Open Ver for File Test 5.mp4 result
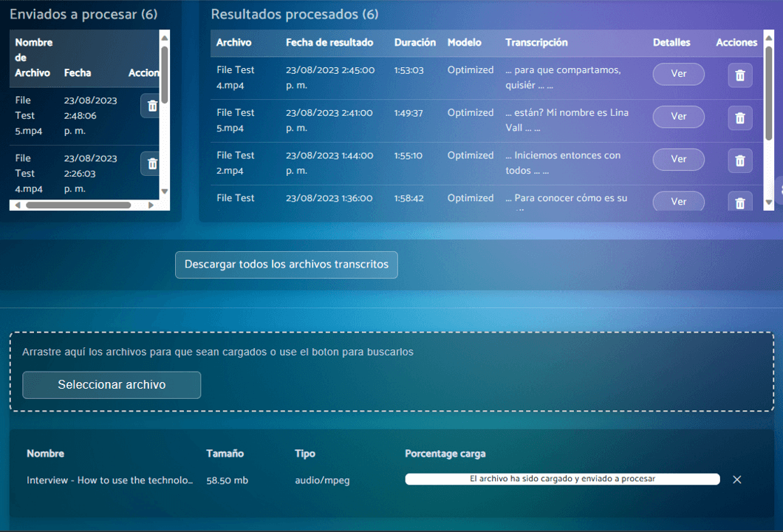Image resolution: width=783 pixels, height=532 pixels. click(678, 117)
